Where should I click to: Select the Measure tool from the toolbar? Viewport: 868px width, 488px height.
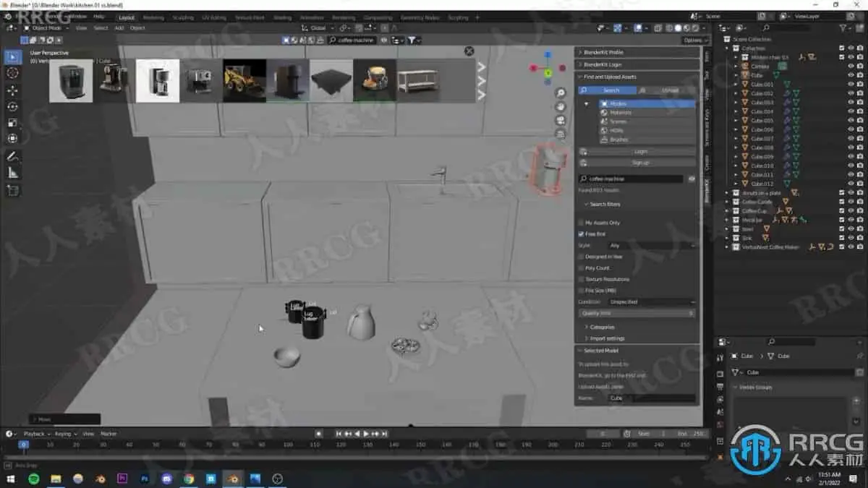coord(12,173)
